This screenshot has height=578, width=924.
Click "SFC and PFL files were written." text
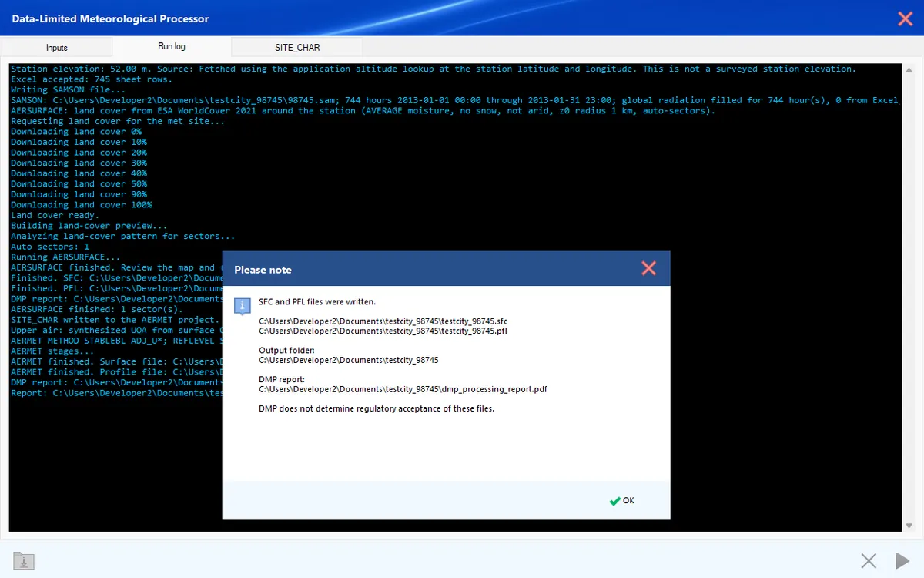317,302
